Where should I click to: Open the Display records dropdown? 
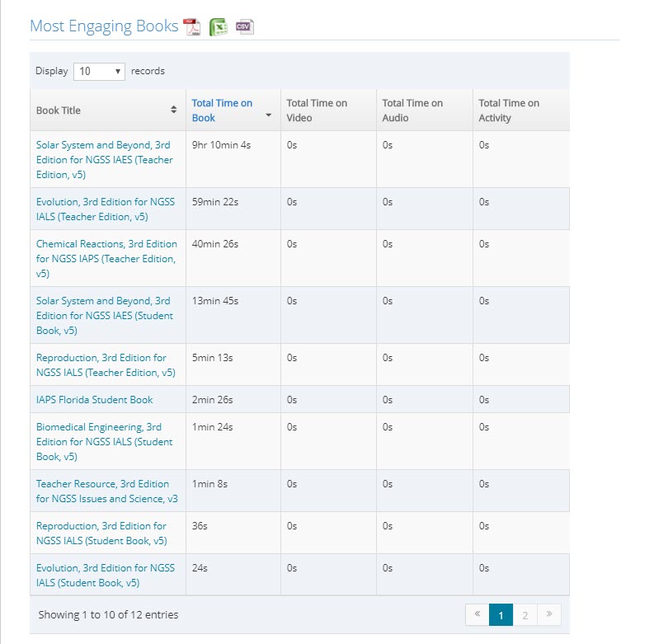click(100, 71)
